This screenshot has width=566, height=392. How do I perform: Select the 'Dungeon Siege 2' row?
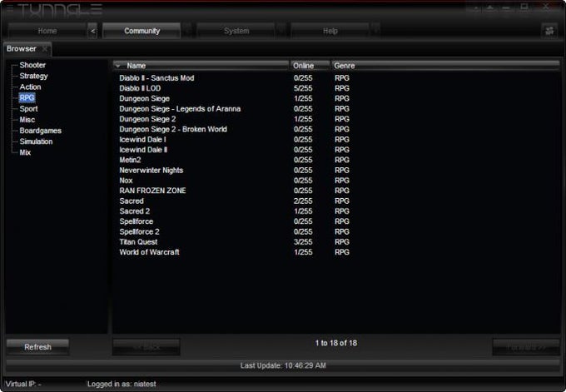(x=336, y=119)
